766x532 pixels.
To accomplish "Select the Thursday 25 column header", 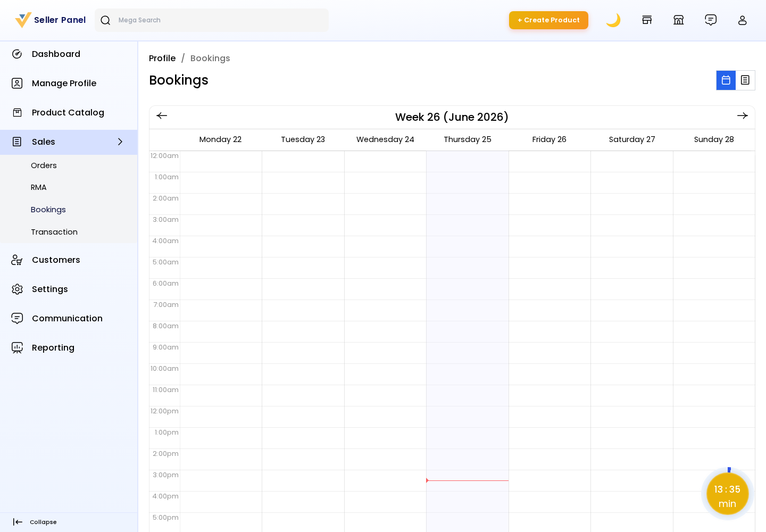I will click(468, 139).
